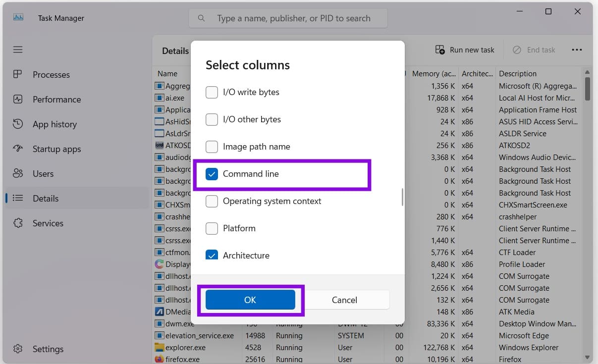This screenshot has height=364, width=598.
Task: Click the elevation_service.exe process icon
Action: tap(159, 336)
